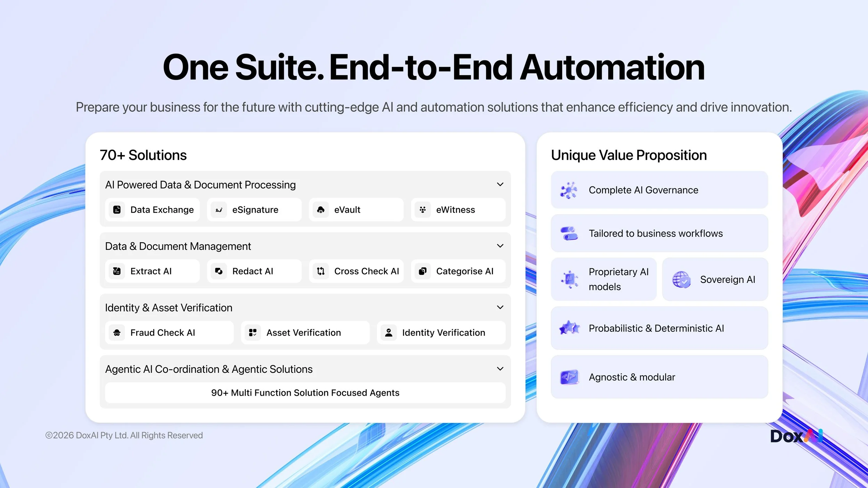
Task: Click the Sovereign AI globe icon
Action: pyautogui.click(x=681, y=279)
